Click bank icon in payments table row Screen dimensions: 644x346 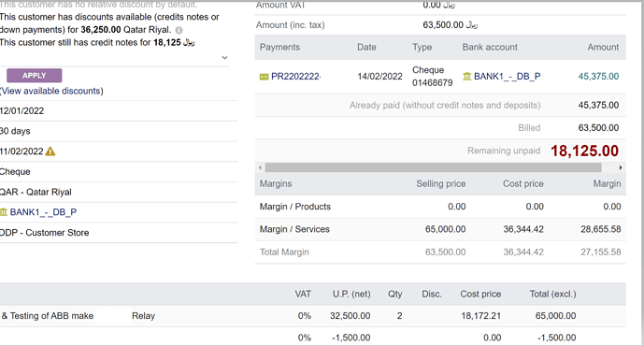467,76
